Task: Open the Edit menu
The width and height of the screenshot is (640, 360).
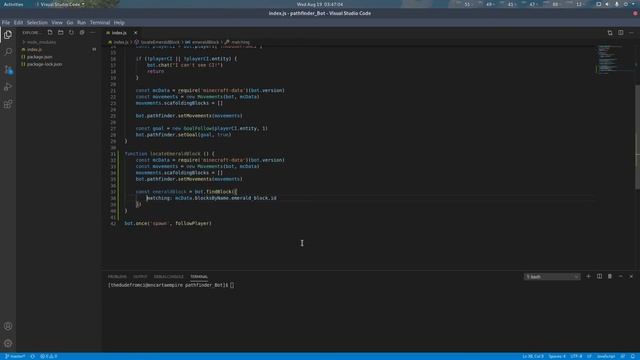Action: pos(18,22)
